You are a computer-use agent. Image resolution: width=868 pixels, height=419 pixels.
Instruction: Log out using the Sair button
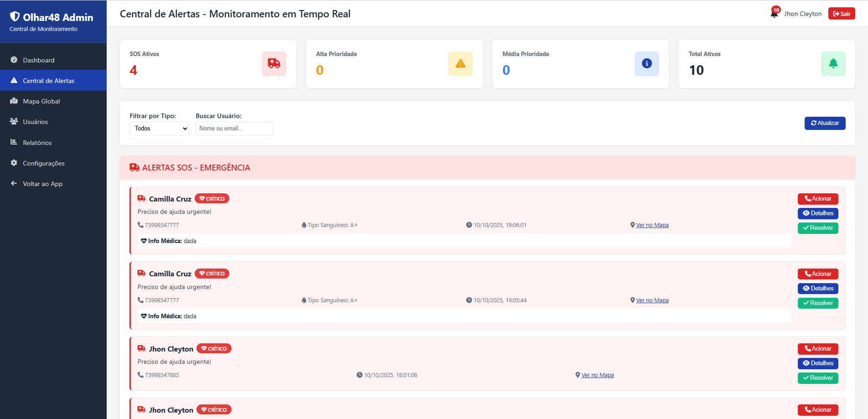(x=841, y=14)
